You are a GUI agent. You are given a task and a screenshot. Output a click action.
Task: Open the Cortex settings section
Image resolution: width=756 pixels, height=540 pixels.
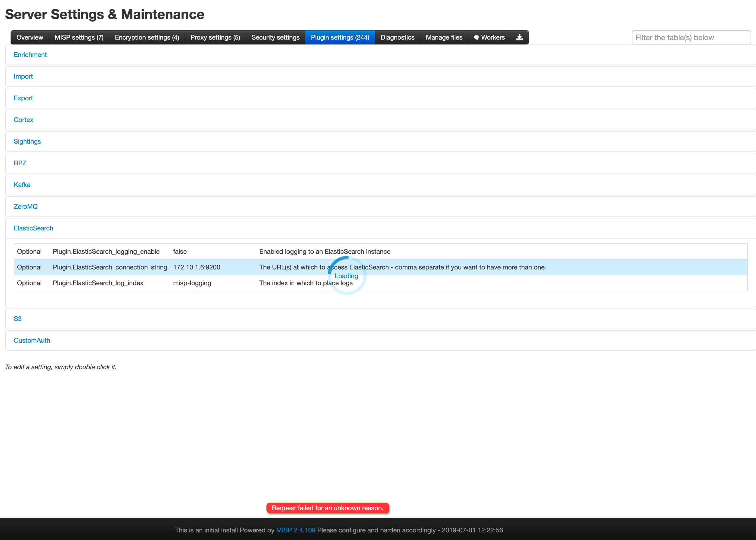(x=23, y=120)
